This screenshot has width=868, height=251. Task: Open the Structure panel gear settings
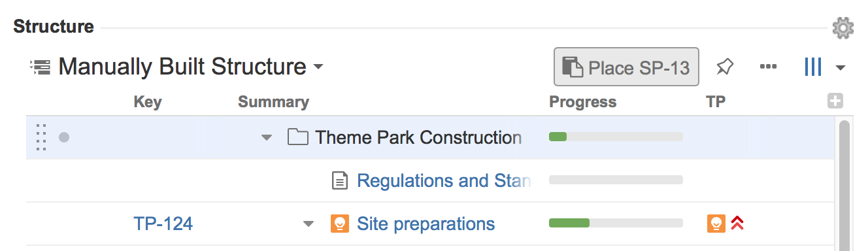click(843, 27)
